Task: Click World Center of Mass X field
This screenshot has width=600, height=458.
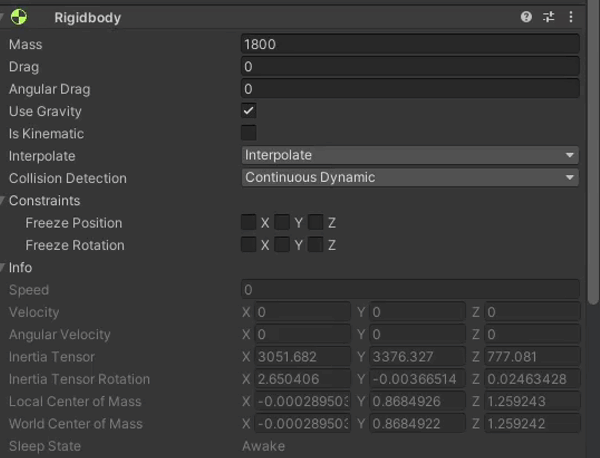Action: click(302, 424)
